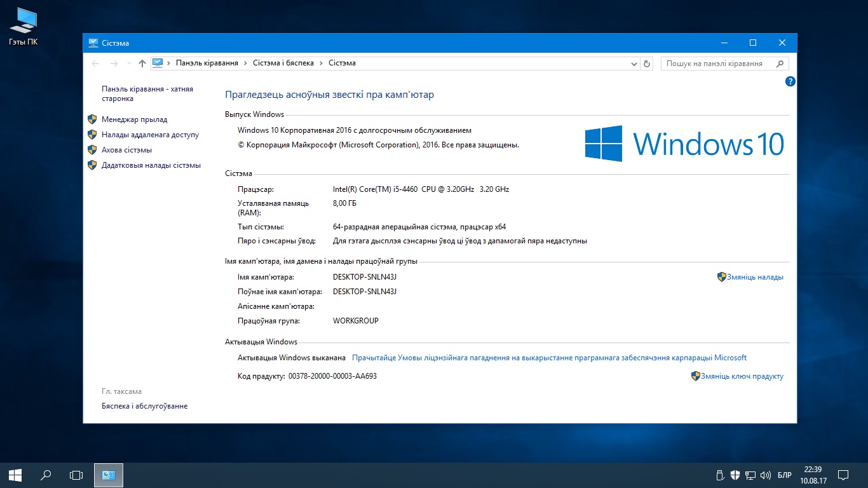
Task: Open taskbar search magnifier icon
Action: point(46,475)
